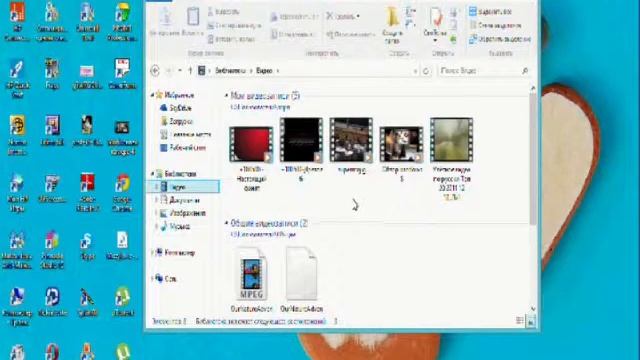The height and width of the screenshot is (360, 640).
Task: Switch to large thumbnails view in status bar
Action: click(x=530, y=321)
